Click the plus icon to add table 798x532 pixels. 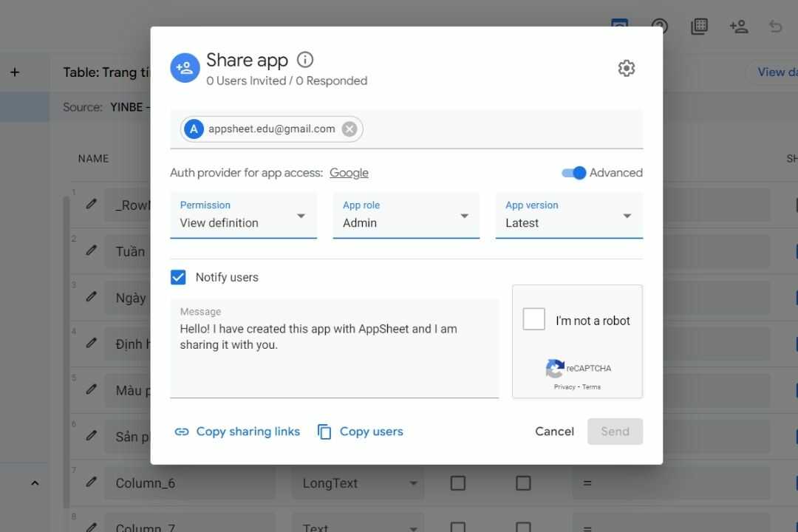coord(15,72)
